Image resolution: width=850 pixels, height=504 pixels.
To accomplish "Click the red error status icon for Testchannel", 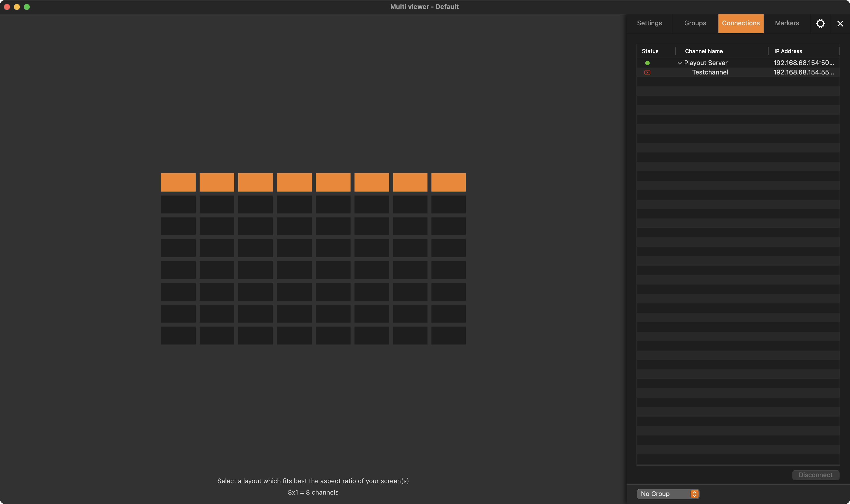I will [x=647, y=72].
